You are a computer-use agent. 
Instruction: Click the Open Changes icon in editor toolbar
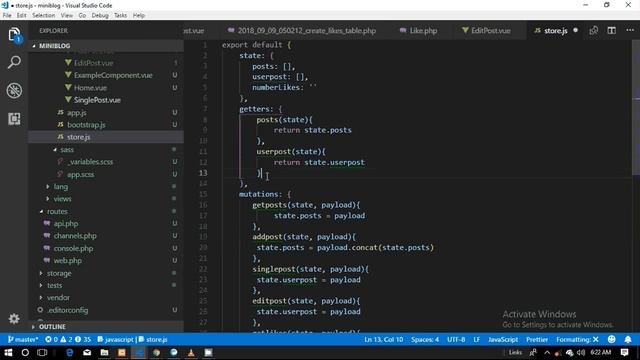(x=593, y=31)
